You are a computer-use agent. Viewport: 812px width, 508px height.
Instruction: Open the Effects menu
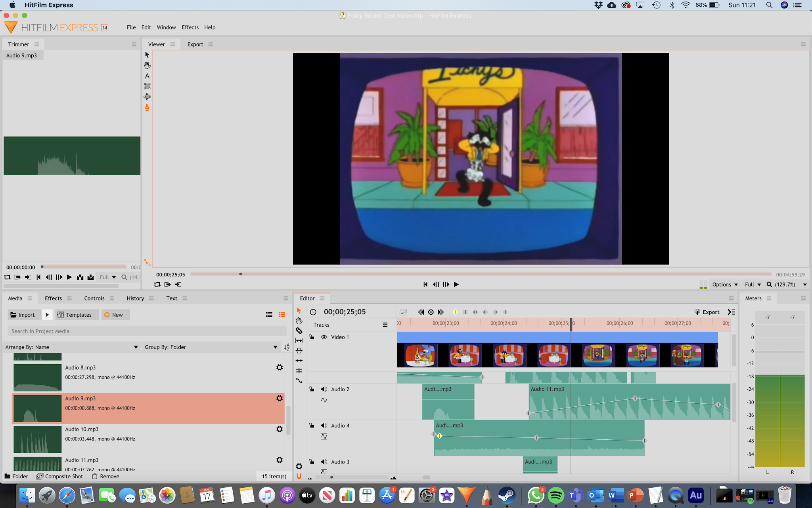coord(190,27)
